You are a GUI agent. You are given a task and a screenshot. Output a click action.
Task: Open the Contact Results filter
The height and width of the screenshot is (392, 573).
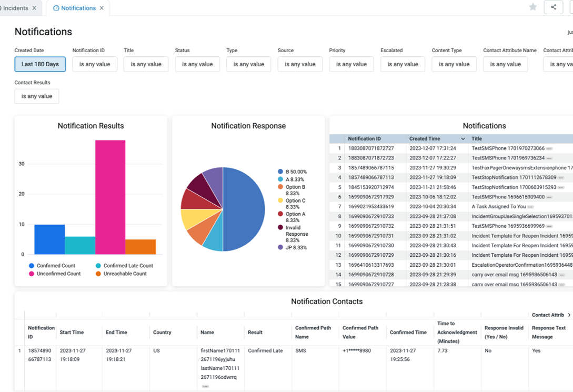click(36, 96)
